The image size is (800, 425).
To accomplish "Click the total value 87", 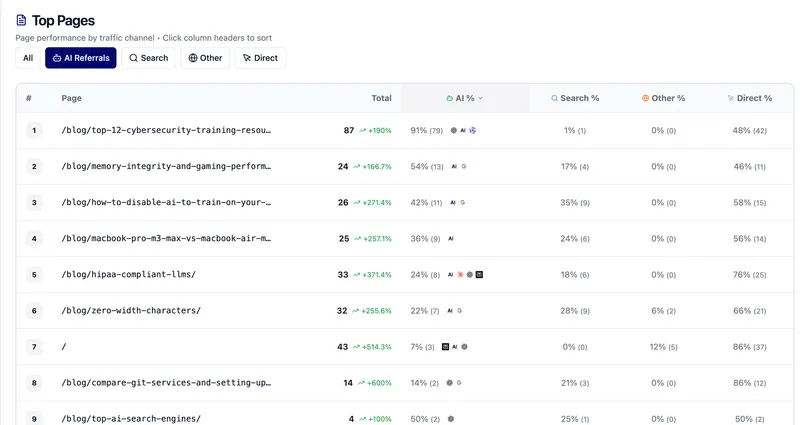I will point(348,131).
